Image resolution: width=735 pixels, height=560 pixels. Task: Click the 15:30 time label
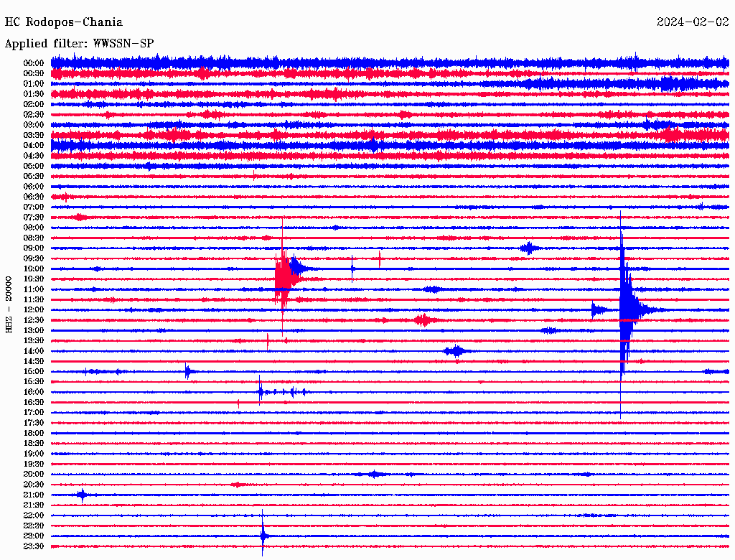34,382
